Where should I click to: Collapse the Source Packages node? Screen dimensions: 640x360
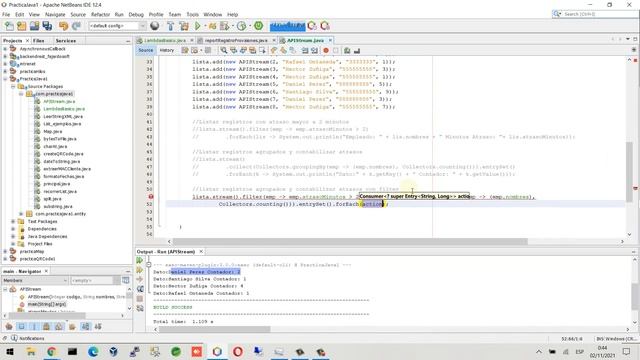click(13, 87)
